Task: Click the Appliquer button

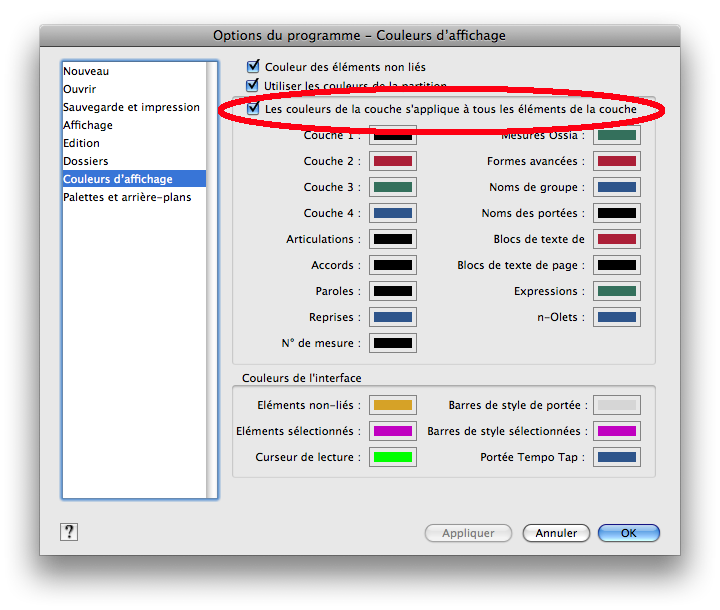Action: (468, 533)
